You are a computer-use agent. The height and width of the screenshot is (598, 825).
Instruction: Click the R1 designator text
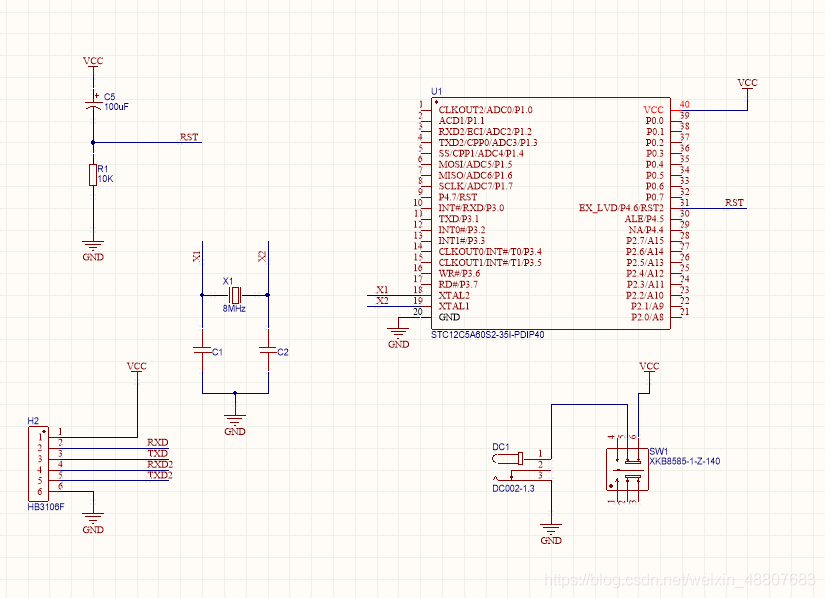pos(103,169)
